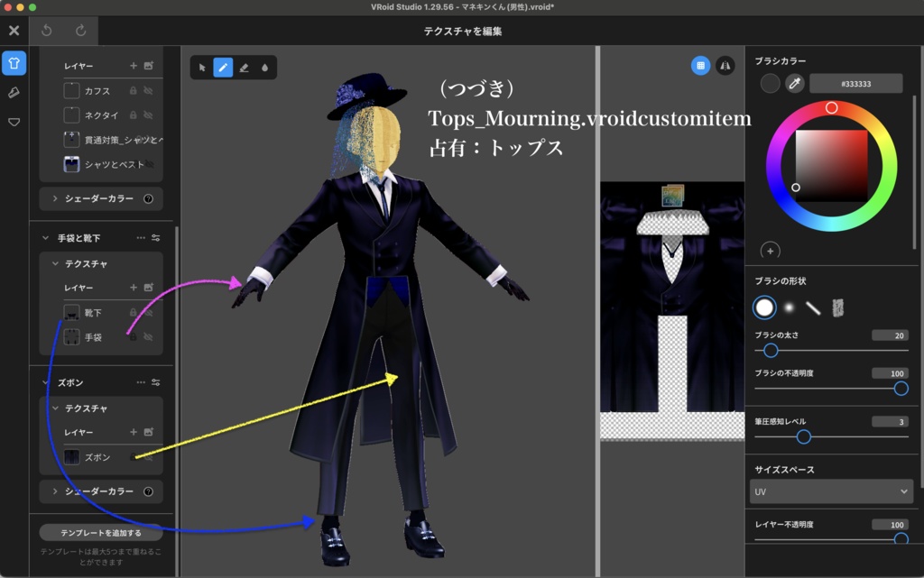Pick a hue on the color wheel ring

click(832, 106)
